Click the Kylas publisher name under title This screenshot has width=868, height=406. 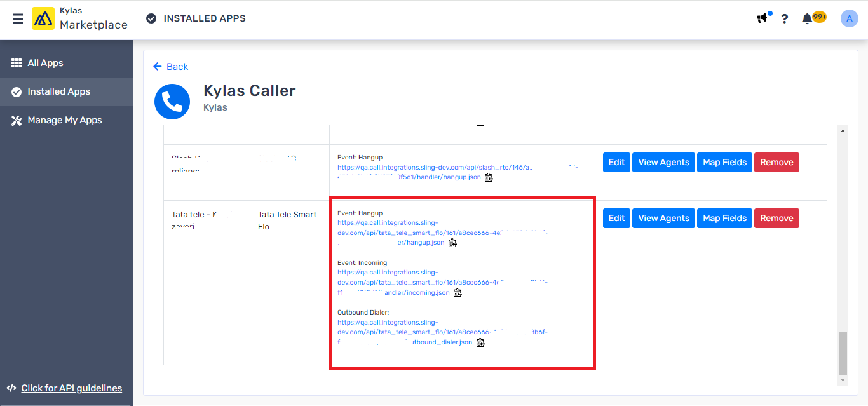(215, 107)
